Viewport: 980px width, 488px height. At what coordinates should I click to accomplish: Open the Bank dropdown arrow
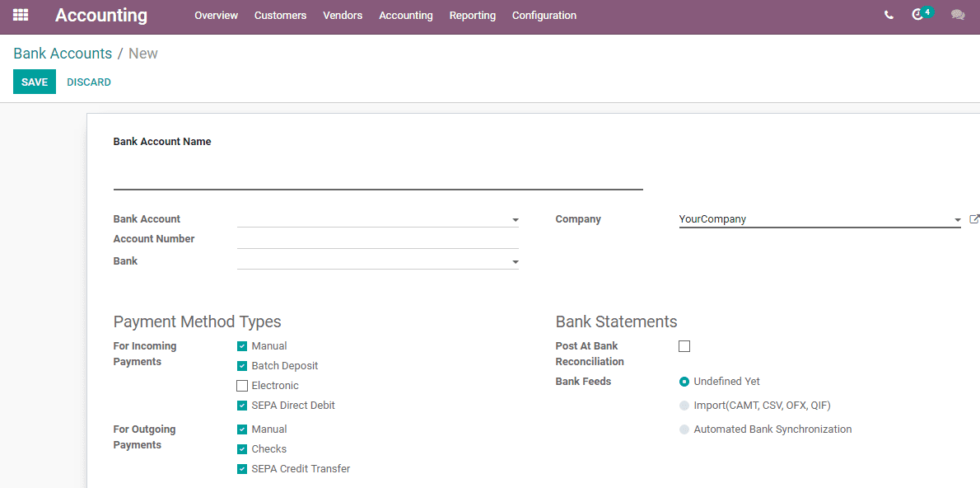tap(516, 261)
